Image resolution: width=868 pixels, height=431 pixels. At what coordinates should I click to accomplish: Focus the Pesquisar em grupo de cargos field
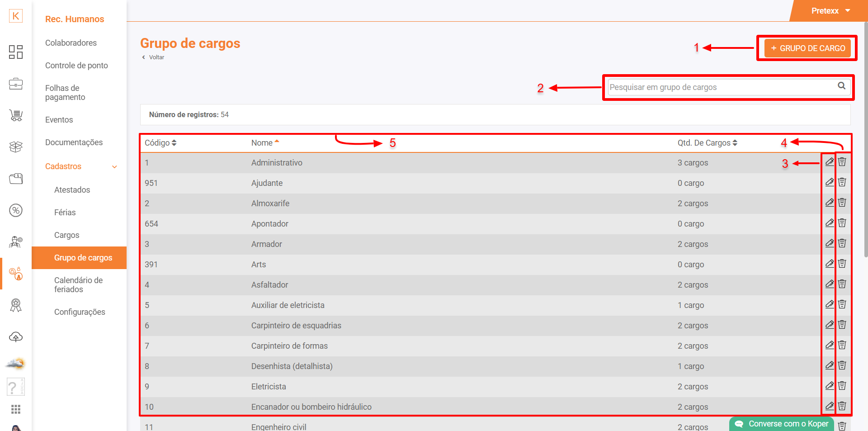721,87
